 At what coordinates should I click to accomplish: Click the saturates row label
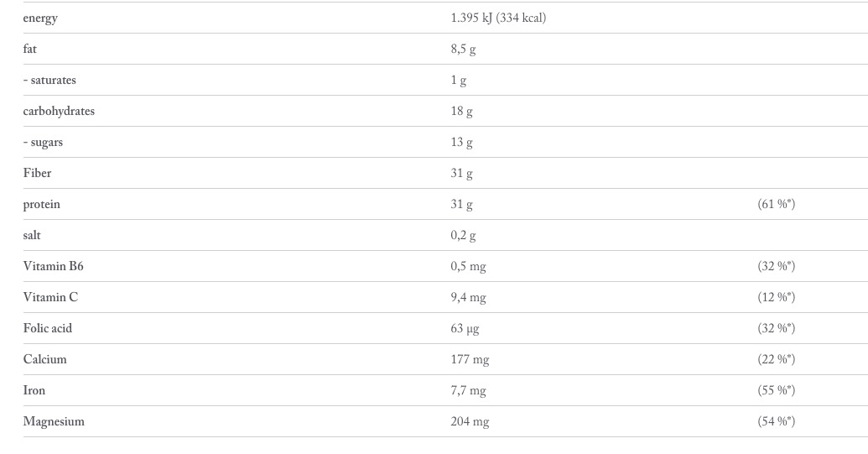coord(49,80)
